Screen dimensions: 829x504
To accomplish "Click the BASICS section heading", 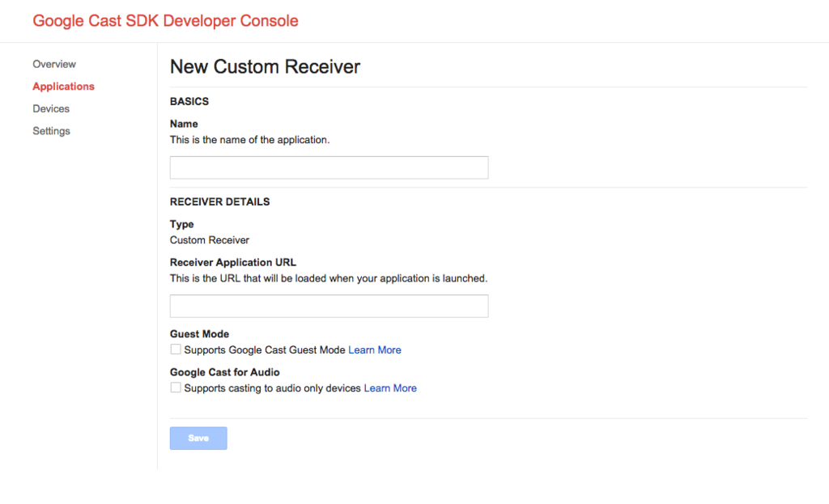I will (189, 101).
